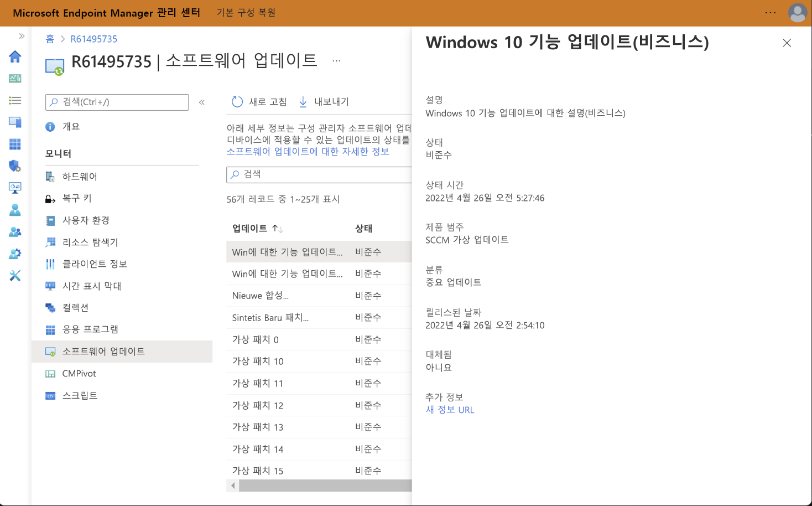812x506 pixels.
Task: Open the account avatar in header
Action: (798, 13)
